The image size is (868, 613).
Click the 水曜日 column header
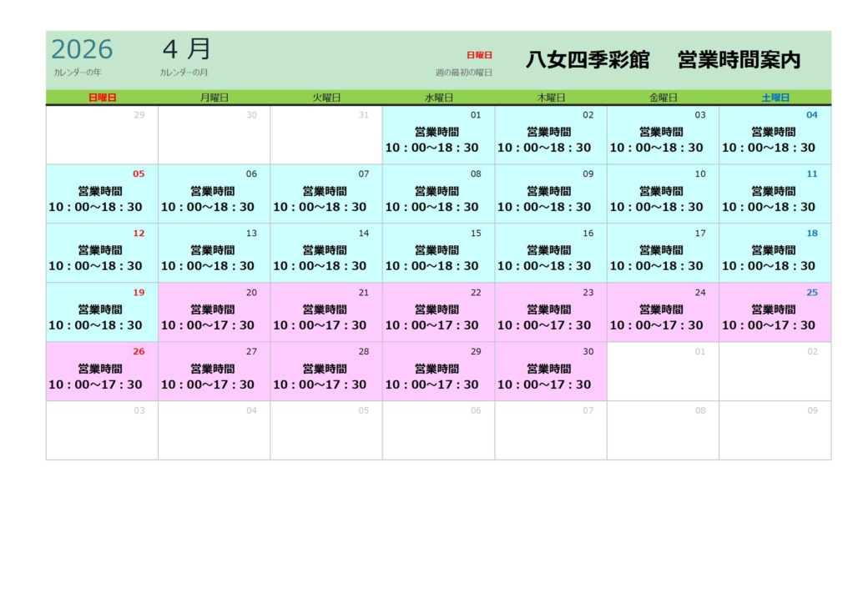(x=438, y=98)
